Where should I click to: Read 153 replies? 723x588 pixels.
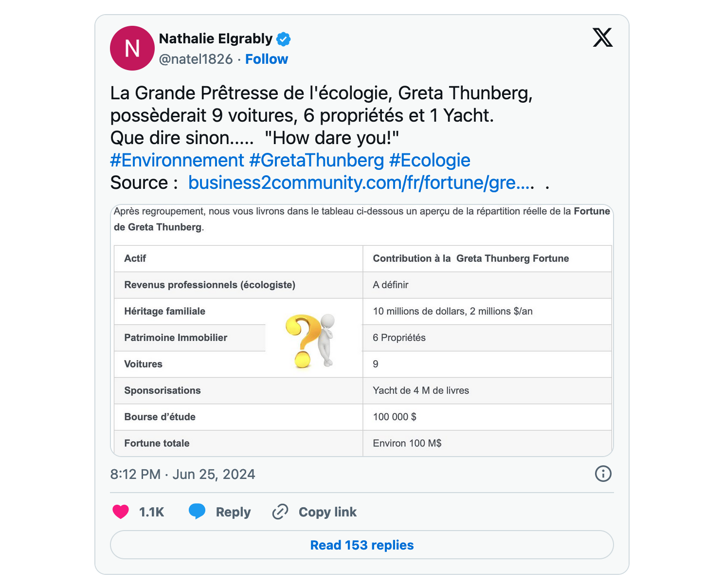(362, 545)
